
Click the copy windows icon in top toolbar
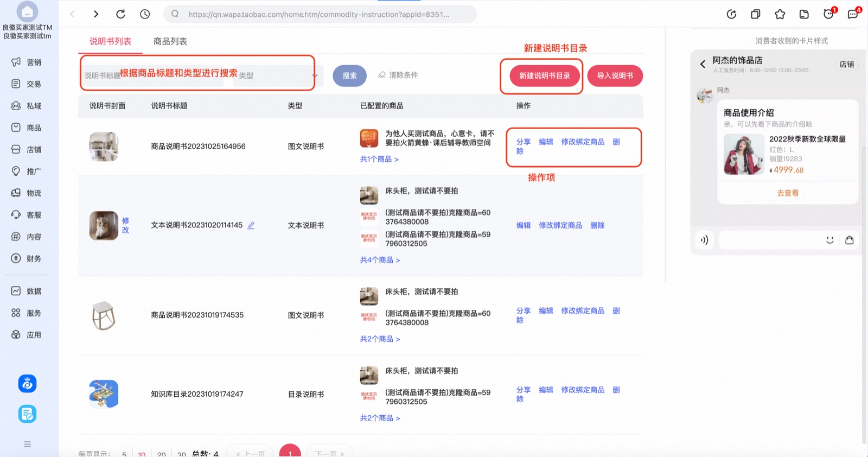(x=755, y=14)
